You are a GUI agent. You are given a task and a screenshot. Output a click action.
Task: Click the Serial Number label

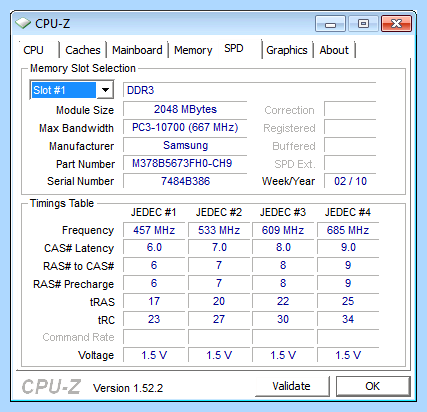point(80,181)
